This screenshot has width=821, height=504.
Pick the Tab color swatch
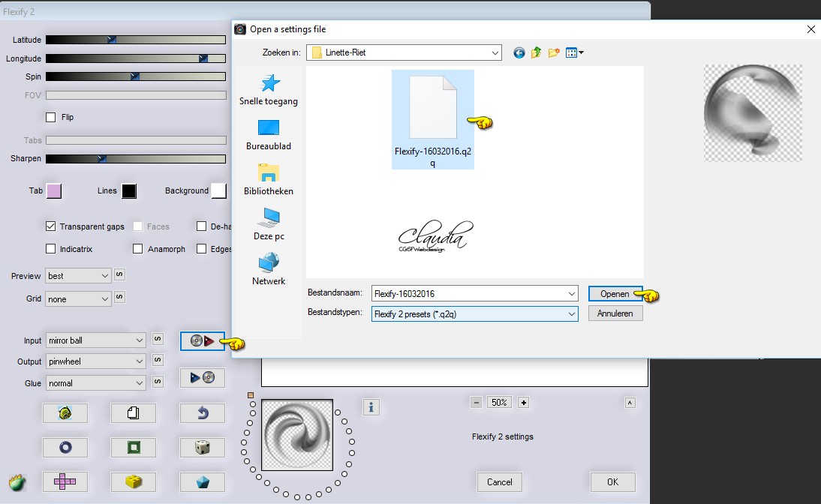[x=54, y=191]
